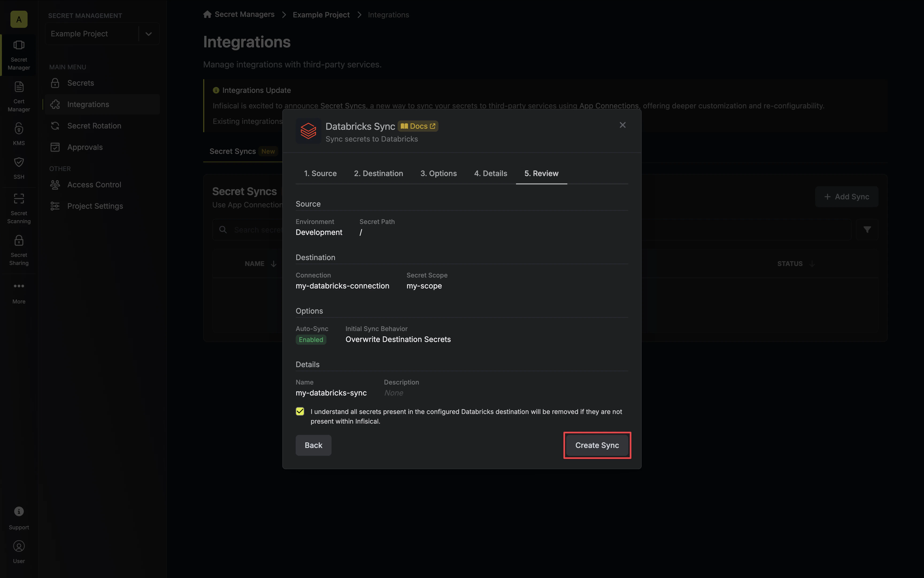The width and height of the screenshot is (924, 578).
Task: Open Support info icon
Action: (19, 511)
